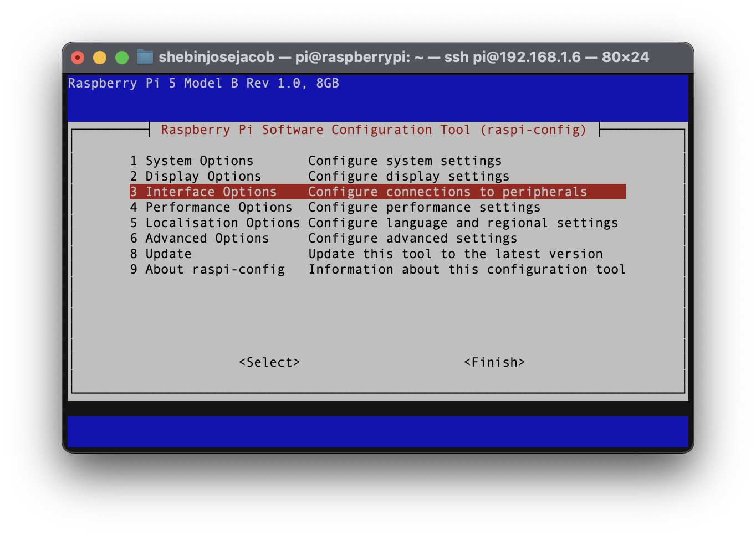This screenshot has height=535, width=756.
Task: Select 1 System Options menu entry
Action: pyautogui.click(x=192, y=161)
